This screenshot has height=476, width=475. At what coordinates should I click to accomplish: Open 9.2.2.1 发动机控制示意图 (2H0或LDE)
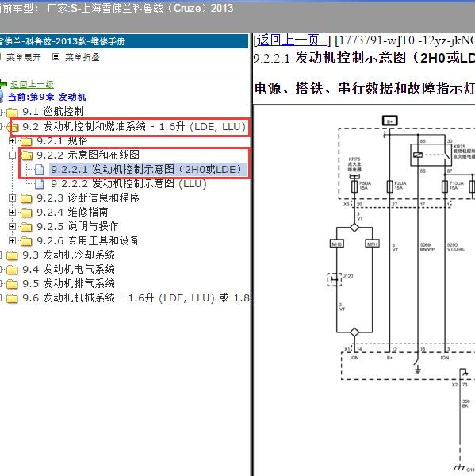[147, 169]
